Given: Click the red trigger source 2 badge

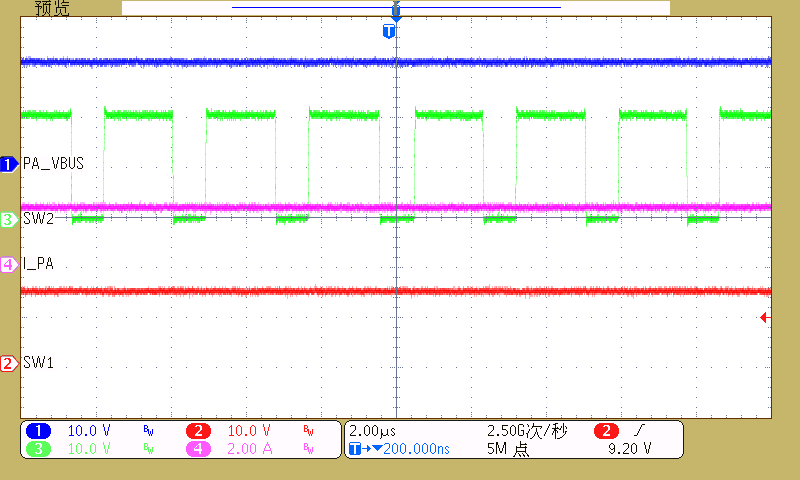Looking at the screenshot, I should tap(606, 431).
